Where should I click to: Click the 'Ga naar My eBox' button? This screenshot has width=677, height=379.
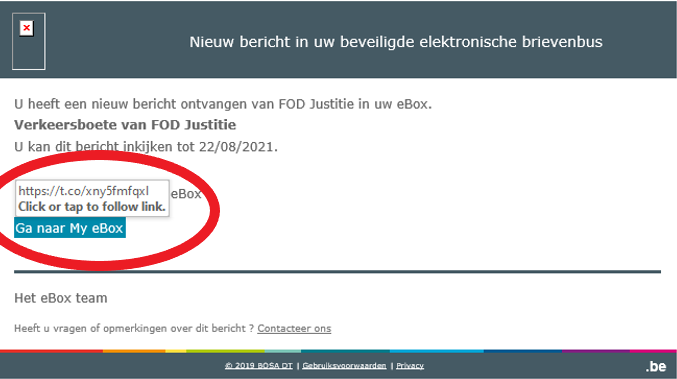click(70, 227)
